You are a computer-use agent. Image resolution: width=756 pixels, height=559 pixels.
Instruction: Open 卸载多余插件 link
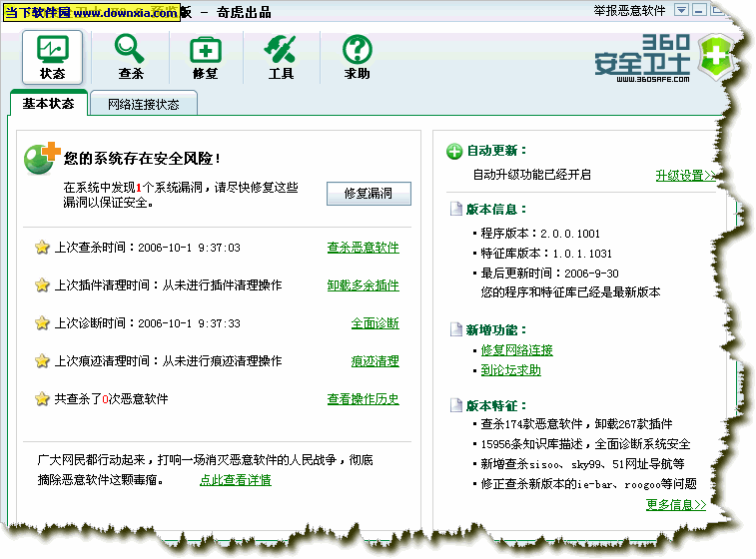(x=364, y=285)
